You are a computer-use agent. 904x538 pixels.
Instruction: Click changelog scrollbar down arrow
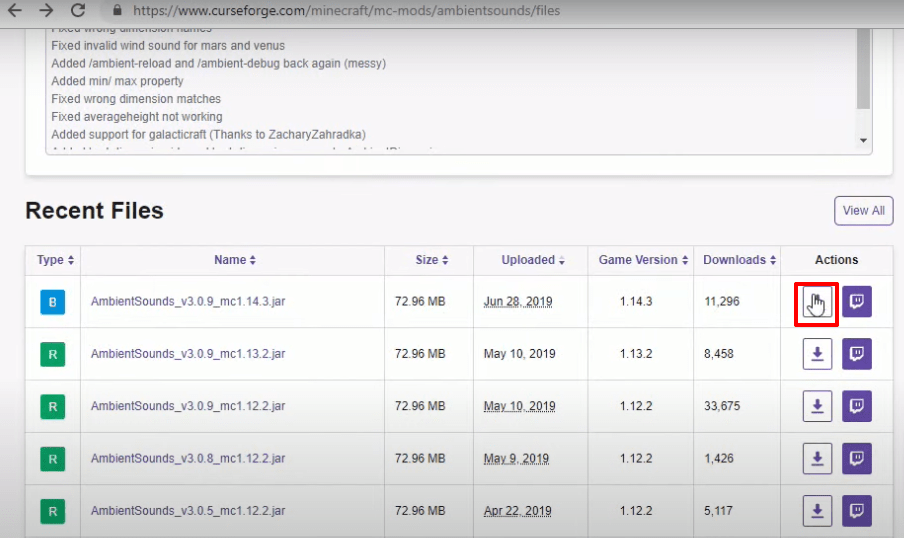tap(863, 140)
